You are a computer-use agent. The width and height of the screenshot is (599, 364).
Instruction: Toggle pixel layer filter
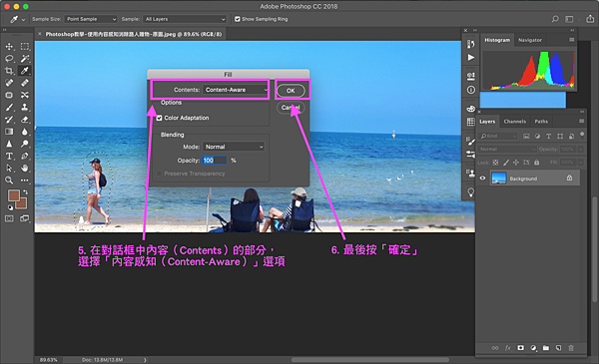[x=526, y=137]
